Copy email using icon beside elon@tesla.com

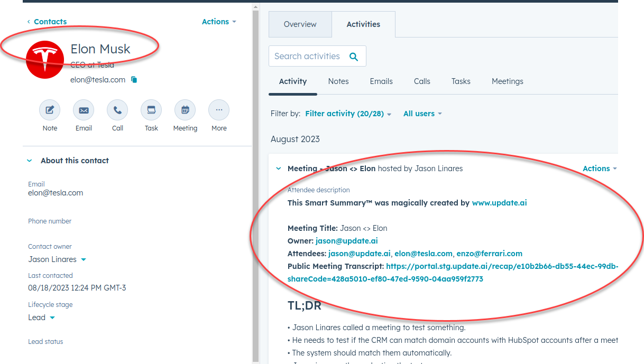tap(134, 80)
